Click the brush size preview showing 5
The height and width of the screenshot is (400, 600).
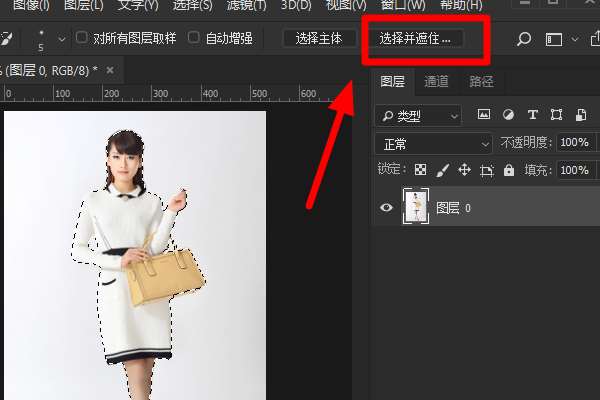coord(41,40)
